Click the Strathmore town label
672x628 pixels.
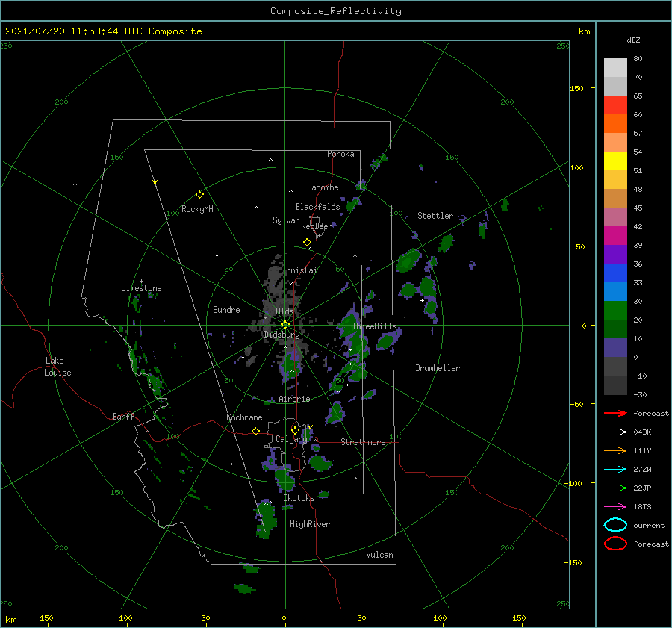[x=363, y=442]
